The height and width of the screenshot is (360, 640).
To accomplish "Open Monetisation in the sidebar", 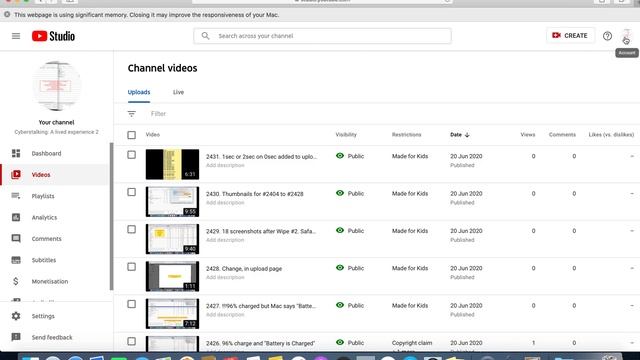I will pos(50,281).
